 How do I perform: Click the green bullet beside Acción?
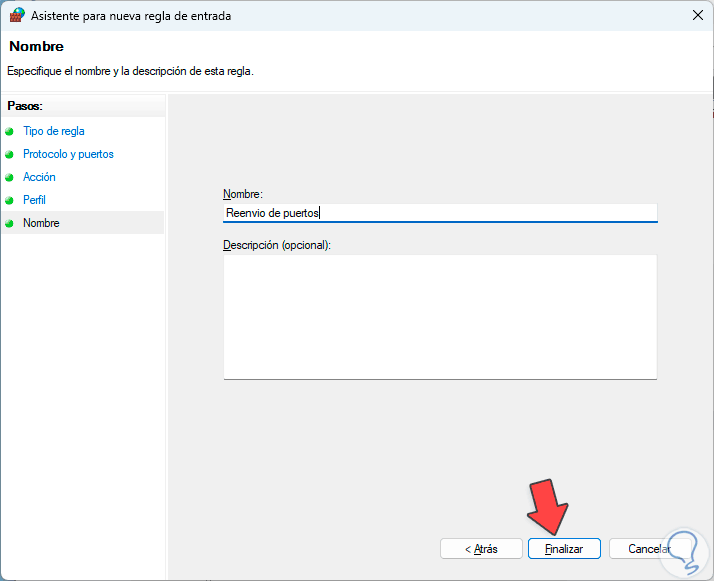[10, 177]
